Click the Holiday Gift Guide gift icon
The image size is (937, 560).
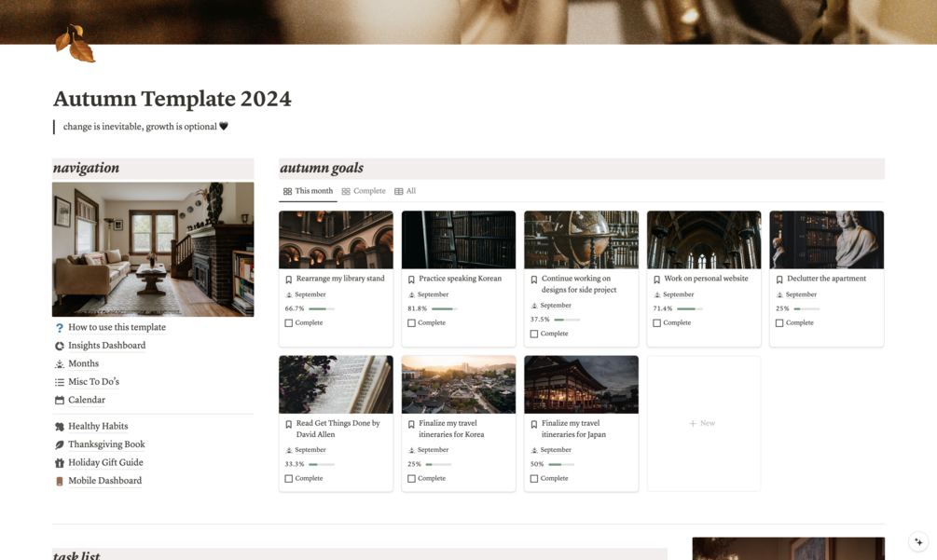tap(59, 463)
